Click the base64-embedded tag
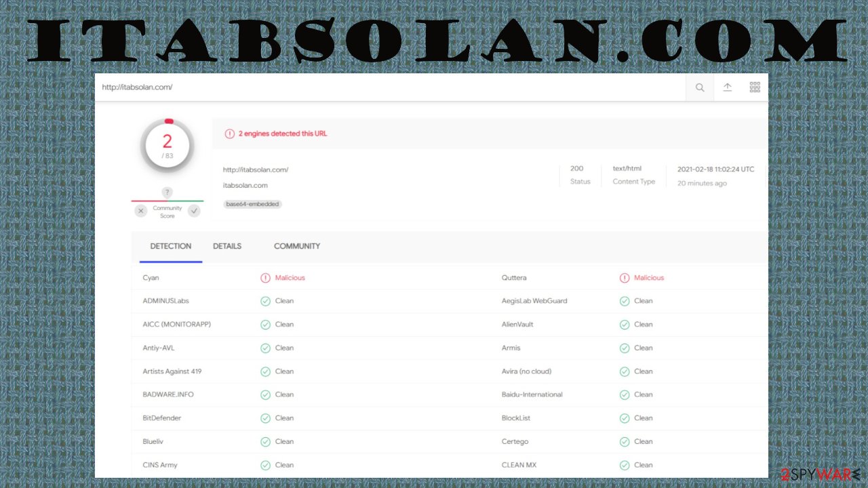This screenshot has height=488, width=868. coord(252,204)
